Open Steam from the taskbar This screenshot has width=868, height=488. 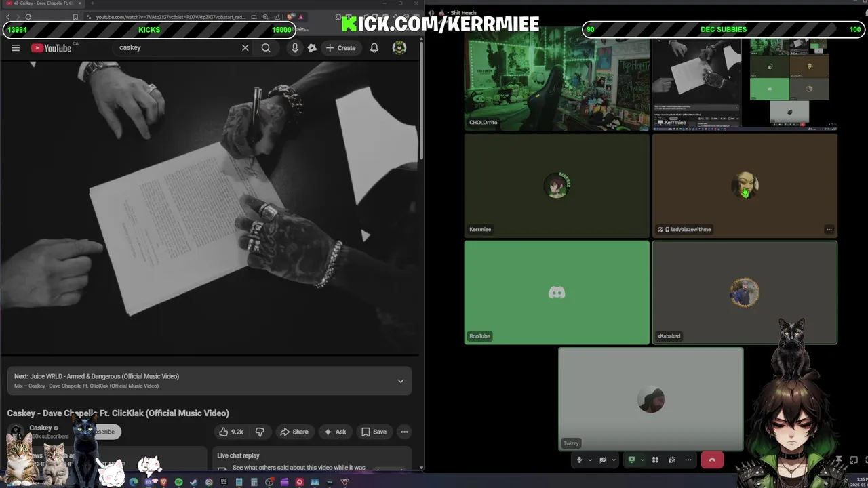click(x=193, y=482)
